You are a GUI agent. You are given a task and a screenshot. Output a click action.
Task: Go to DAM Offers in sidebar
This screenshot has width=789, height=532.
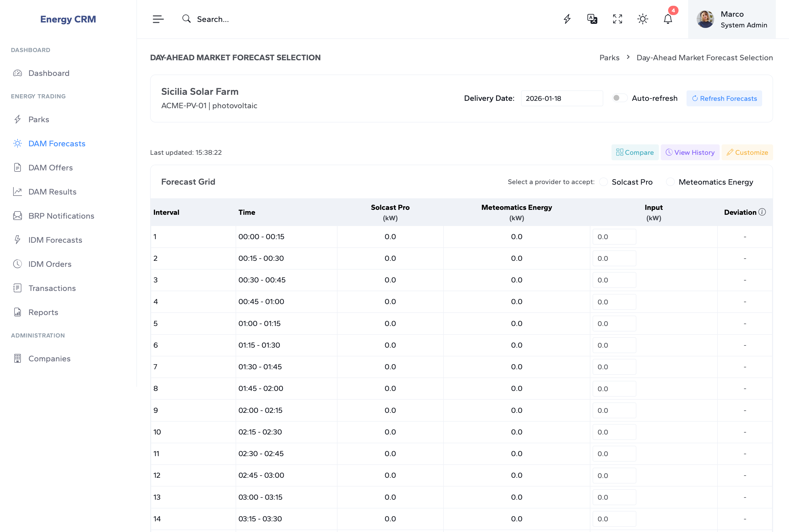pyautogui.click(x=50, y=168)
